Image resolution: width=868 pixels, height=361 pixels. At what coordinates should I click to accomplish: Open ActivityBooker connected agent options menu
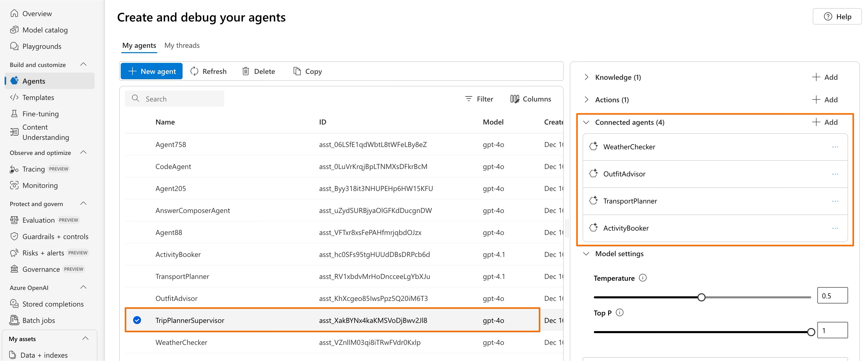[x=835, y=228]
